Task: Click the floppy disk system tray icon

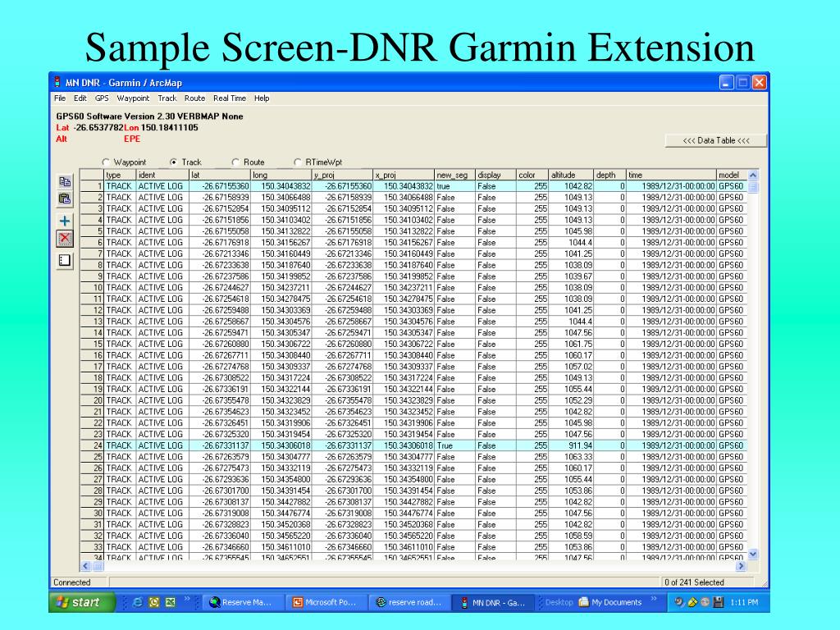Action: pos(719,602)
